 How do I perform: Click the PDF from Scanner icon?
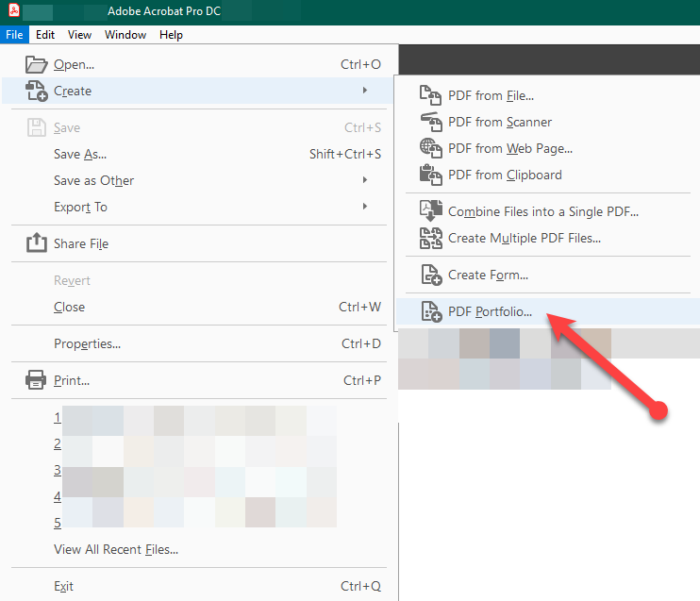coord(431,122)
